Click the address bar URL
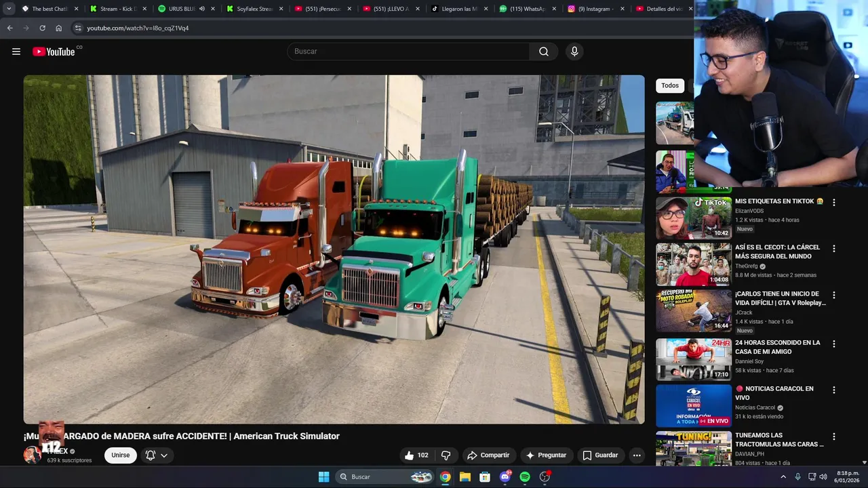The image size is (868, 488). point(138,28)
